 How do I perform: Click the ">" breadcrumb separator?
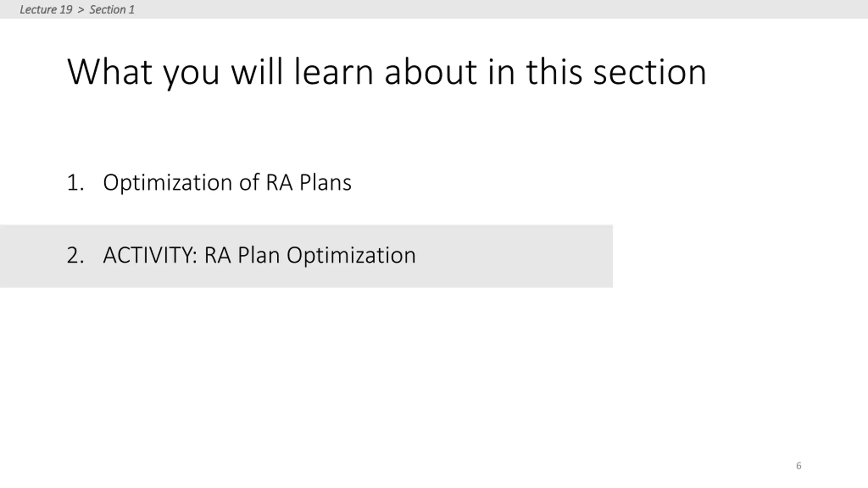(81, 10)
